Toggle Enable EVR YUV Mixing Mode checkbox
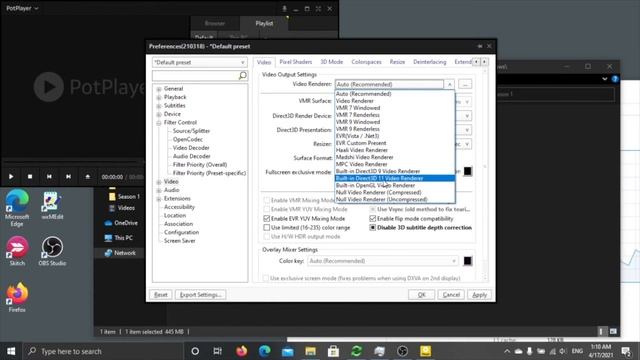 click(x=267, y=218)
